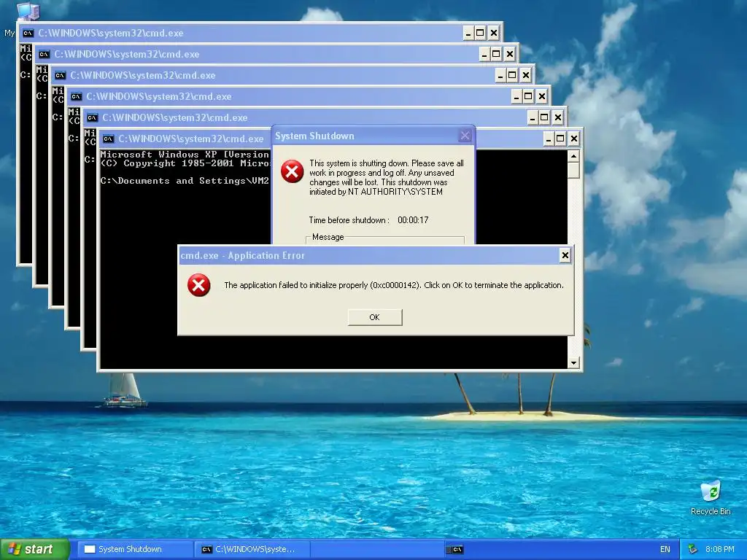The height and width of the screenshot is (560, 747).
Task: Click the red error icon in System Shutdown dialog
Action: click(292, 171)
